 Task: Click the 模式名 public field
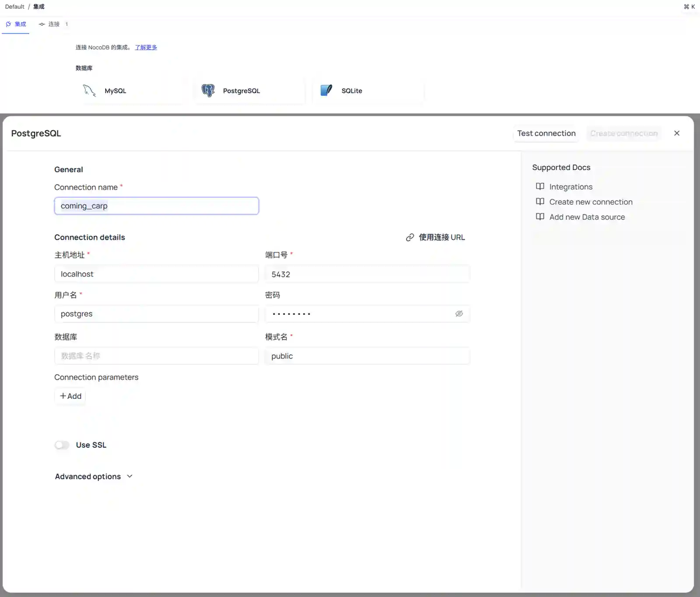pos(367,356)
